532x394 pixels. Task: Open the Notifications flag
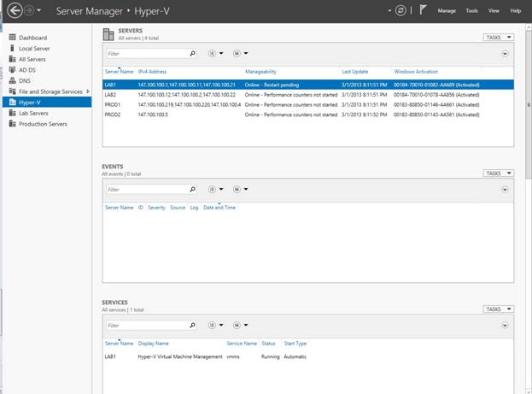[x=423, y=10]
